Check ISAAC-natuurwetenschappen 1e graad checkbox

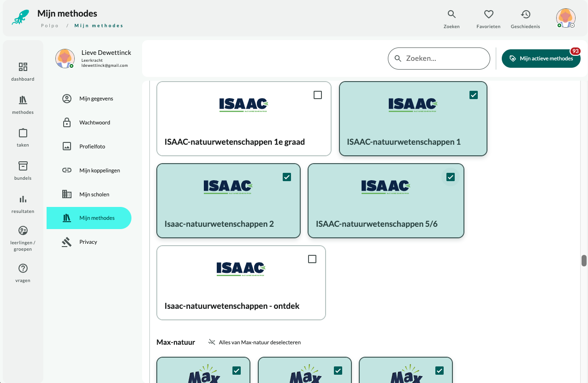(318, 95)
